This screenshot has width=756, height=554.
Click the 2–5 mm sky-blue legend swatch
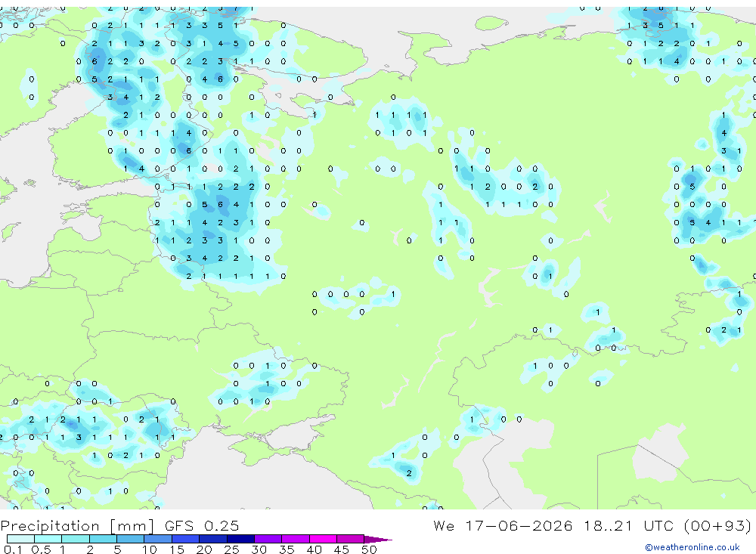click(x=103, y=539)
